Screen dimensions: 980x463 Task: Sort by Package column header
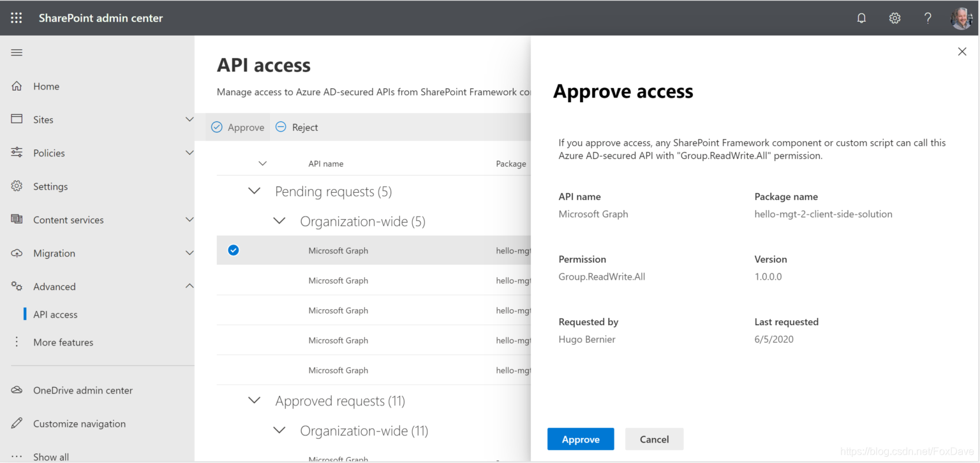point(511,163)
